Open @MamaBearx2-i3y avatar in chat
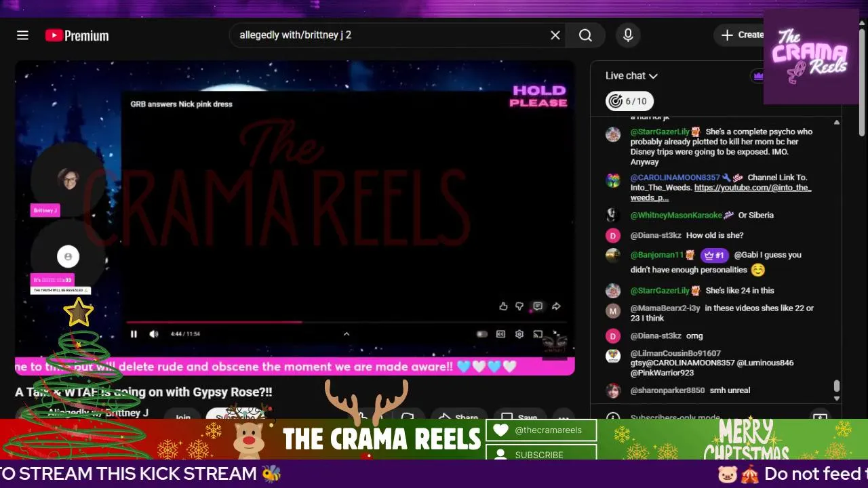Screen dimensions: 868x488 coord(613,311)
